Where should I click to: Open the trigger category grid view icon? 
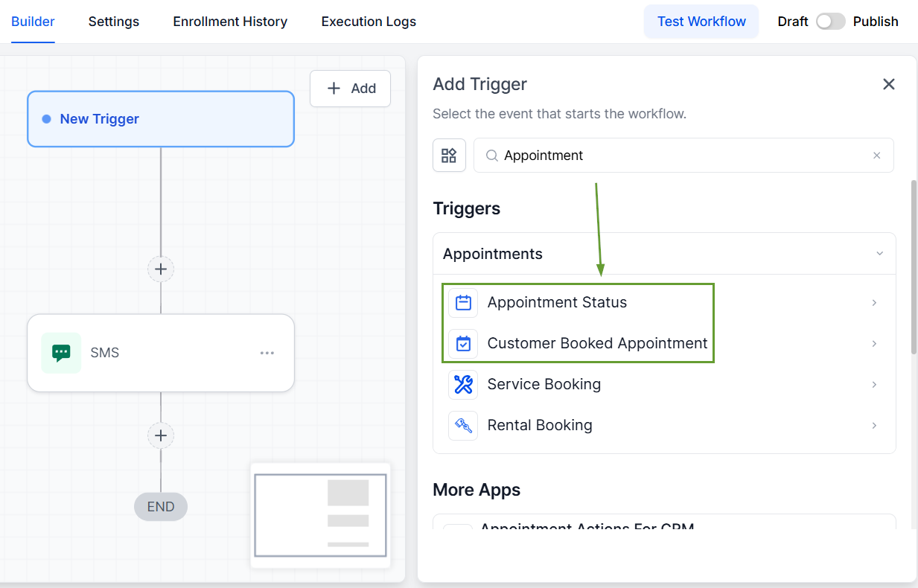click(x=449, y=156)
